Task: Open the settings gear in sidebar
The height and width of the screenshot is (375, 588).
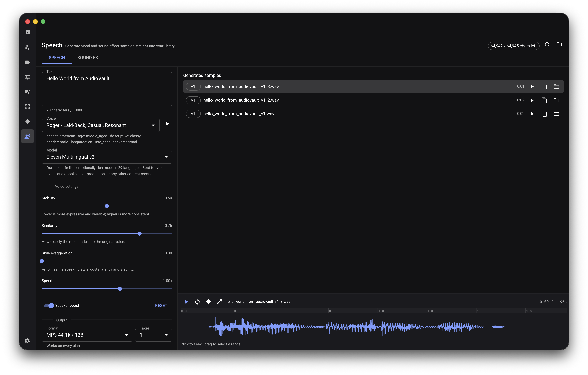Action: [x=27, y=341]
